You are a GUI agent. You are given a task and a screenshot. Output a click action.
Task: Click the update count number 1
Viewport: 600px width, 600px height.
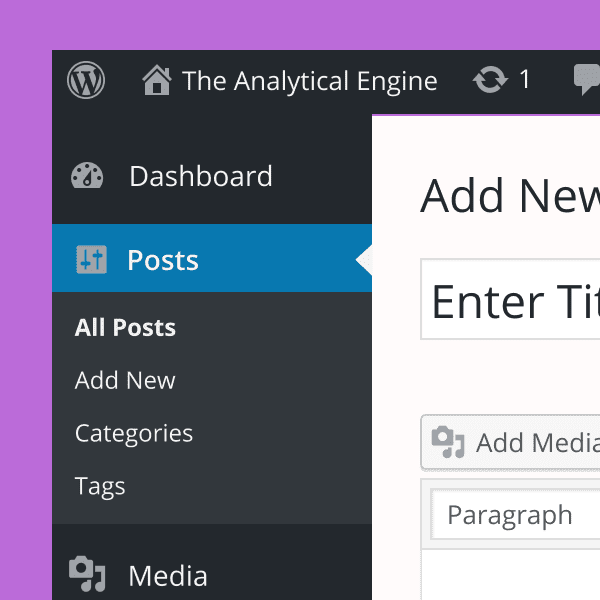[525, 79]
